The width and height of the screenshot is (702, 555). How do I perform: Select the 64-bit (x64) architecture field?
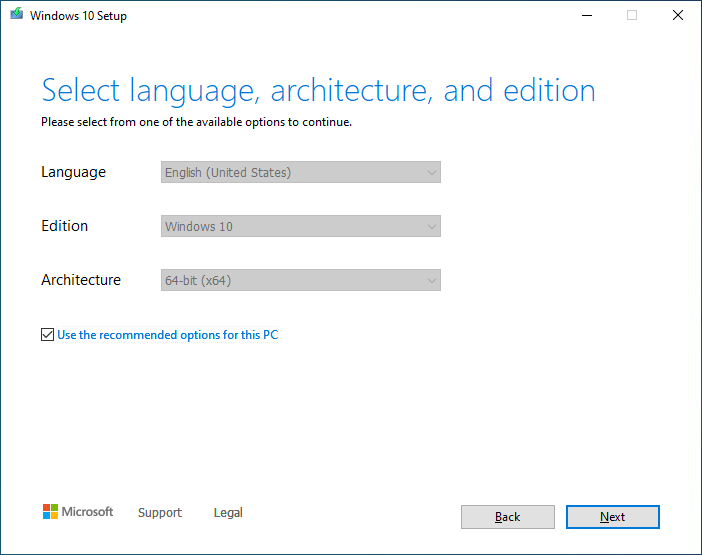[290, 281]
